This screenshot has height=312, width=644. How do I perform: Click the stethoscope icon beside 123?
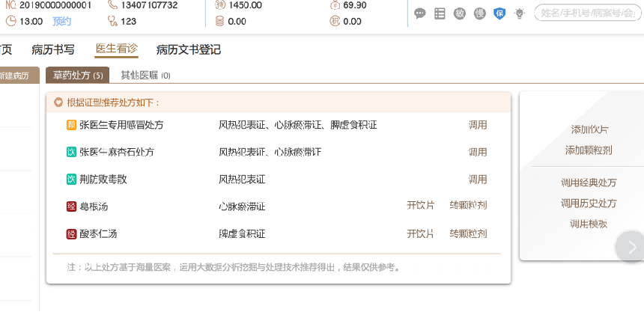click(114, 21)
